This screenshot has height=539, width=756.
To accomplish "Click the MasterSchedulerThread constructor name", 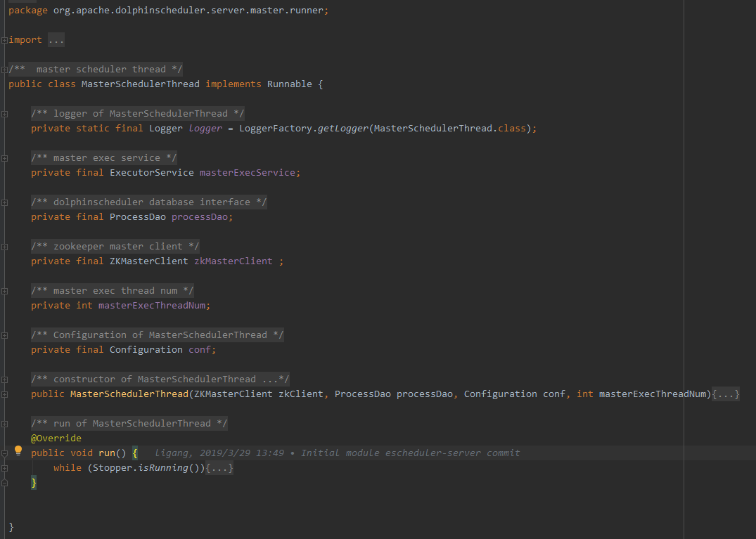I will [129, 394].
